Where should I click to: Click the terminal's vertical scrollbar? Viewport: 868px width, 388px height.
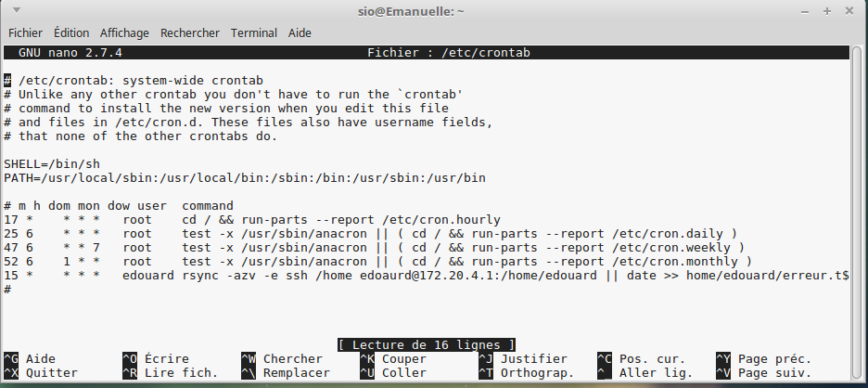pyautogui.click(x=860, y=186)
